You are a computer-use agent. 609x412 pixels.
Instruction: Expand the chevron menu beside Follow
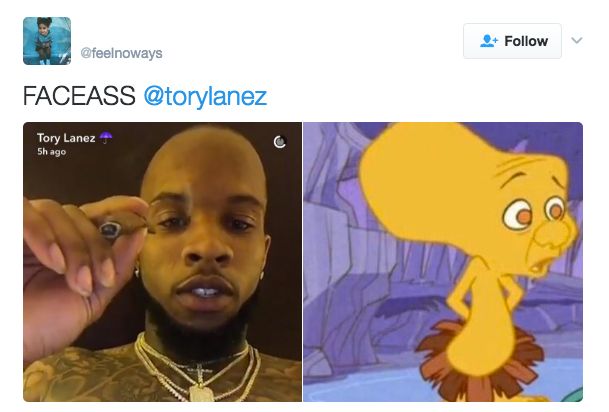[x=577, y=40]
